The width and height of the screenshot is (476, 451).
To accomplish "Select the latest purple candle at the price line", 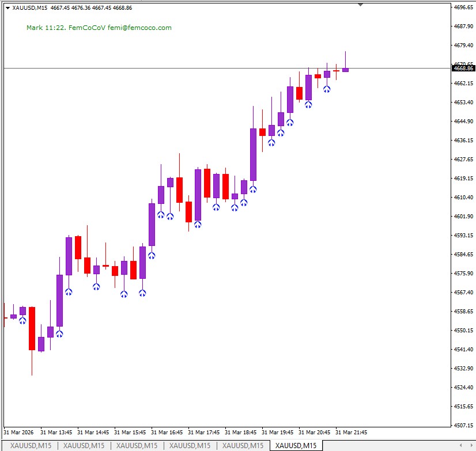I will (345, 70).
